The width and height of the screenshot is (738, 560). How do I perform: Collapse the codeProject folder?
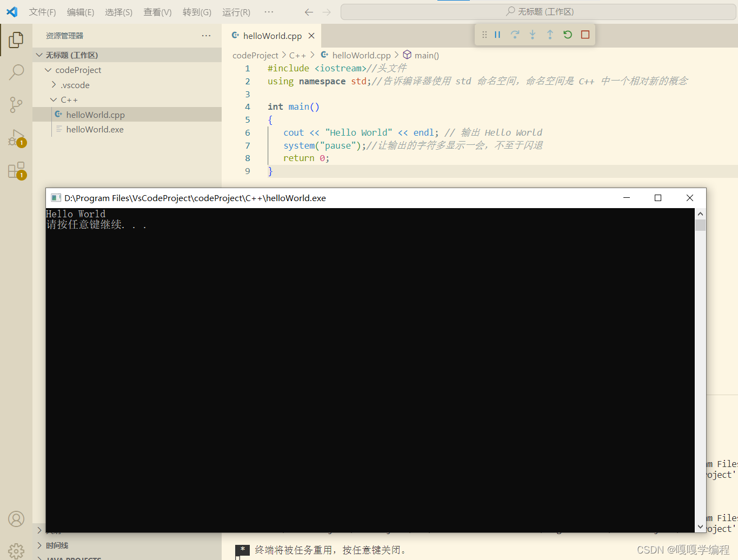pos(127,70)
